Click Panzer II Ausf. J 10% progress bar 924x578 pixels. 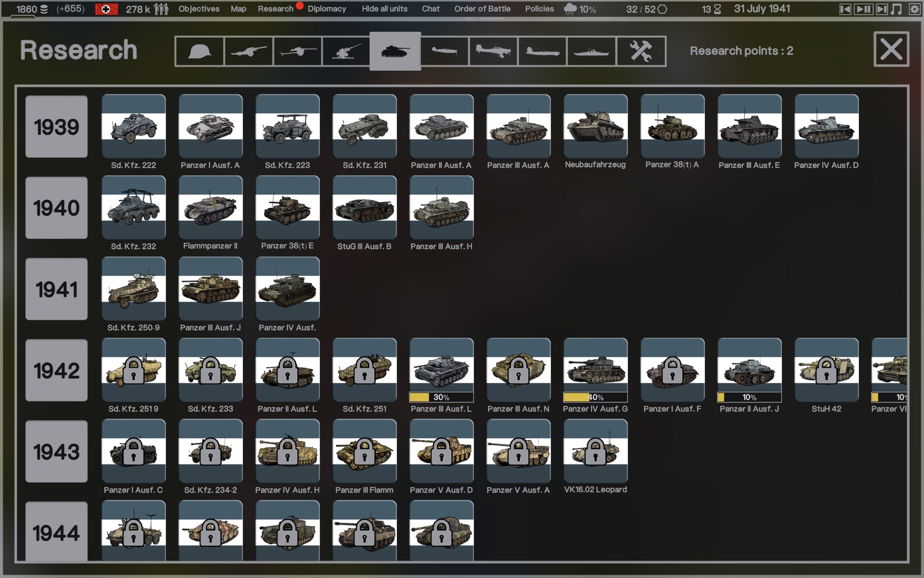[750, 397]
